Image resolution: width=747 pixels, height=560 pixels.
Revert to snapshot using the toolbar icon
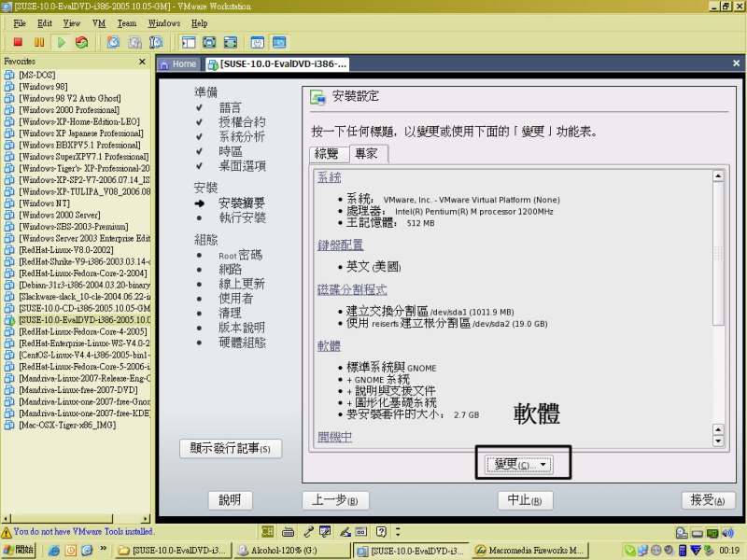click(134, 42)
